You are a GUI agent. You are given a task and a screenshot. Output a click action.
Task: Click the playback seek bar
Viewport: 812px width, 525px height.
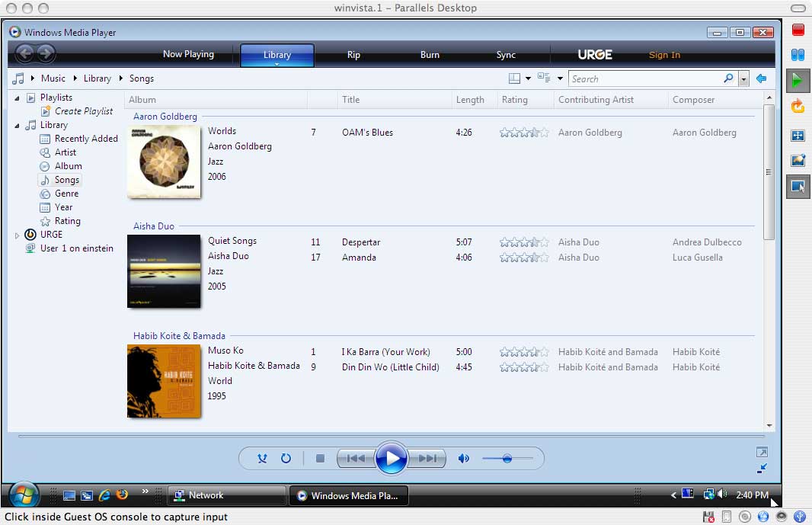[391, 437]
